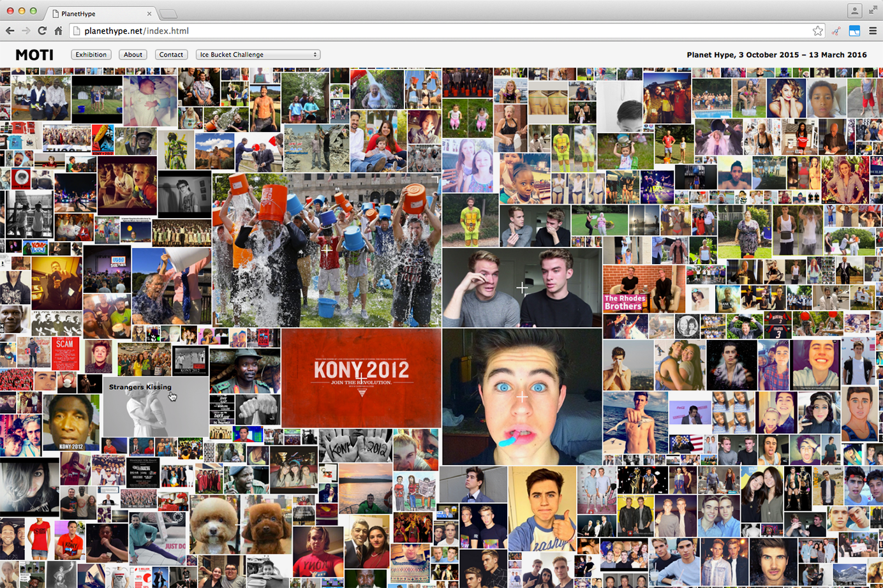Screen dimensions: 883x588
Task: Click the planethype.net address bar
Action: click(440, 31)
